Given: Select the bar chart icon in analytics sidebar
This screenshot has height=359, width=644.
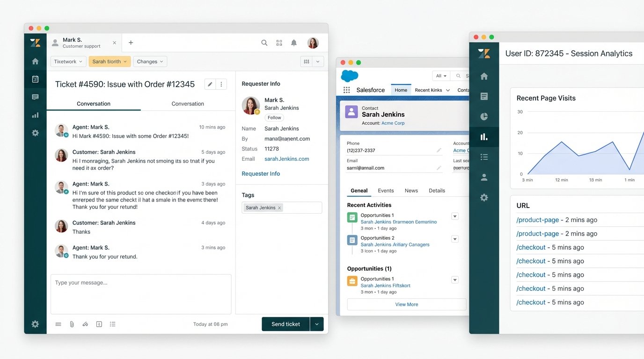Looking at the screenshot, I should (484, 137).
